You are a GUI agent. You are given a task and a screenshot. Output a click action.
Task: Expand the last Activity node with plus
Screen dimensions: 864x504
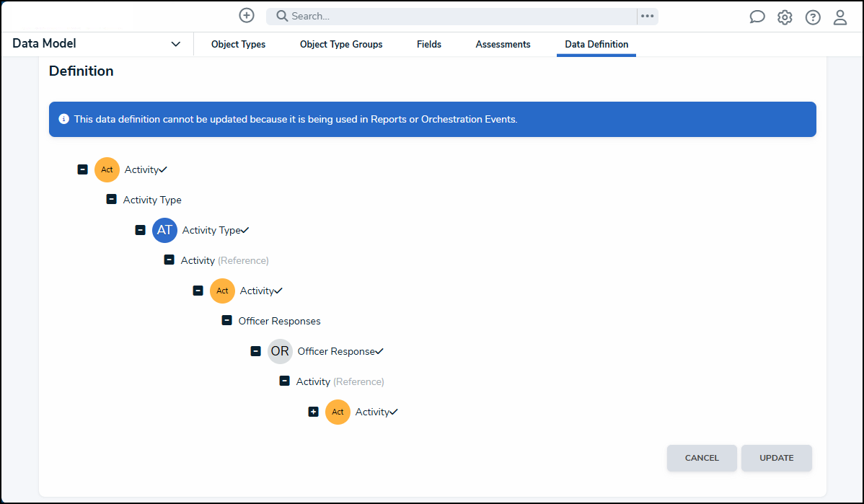(x=314, y=412)
